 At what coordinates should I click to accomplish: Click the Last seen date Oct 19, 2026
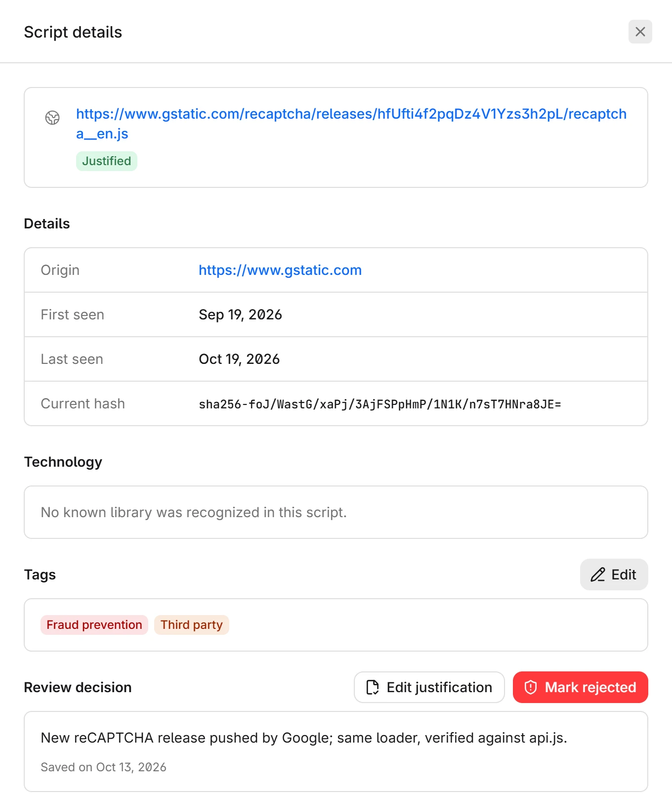click(x=239, y=359)
